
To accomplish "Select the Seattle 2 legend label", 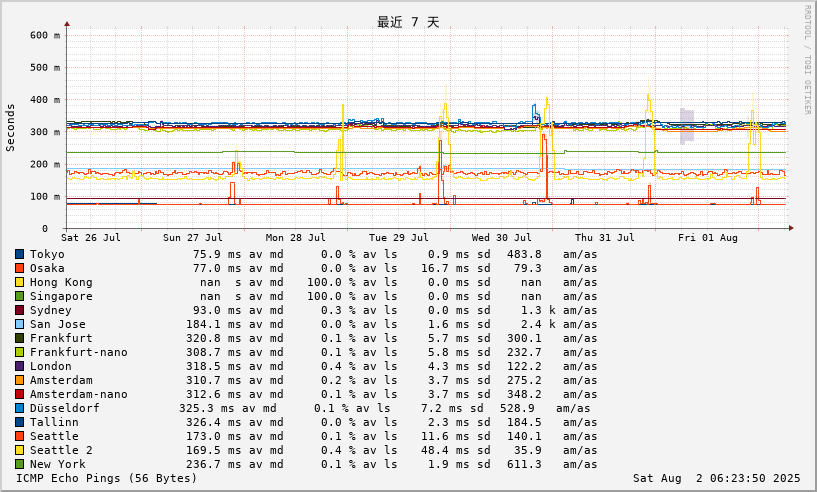I will [61, 450].
